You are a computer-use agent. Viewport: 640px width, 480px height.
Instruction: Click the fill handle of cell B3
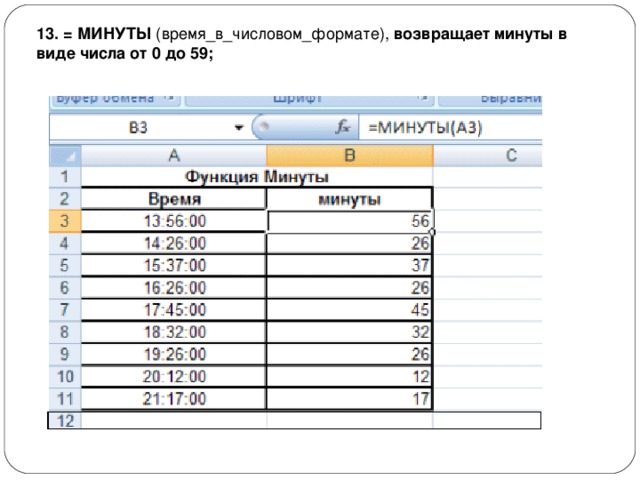pos(433,232)
